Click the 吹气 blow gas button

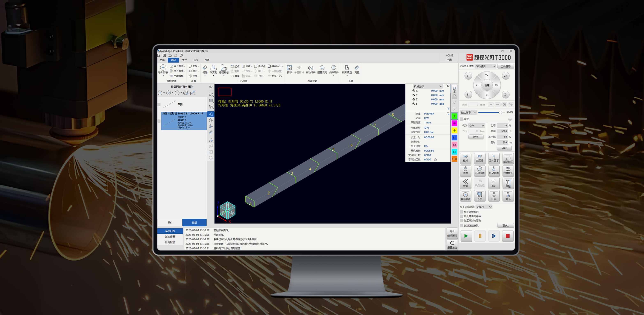pyautogui.click(x=476, y=137)
